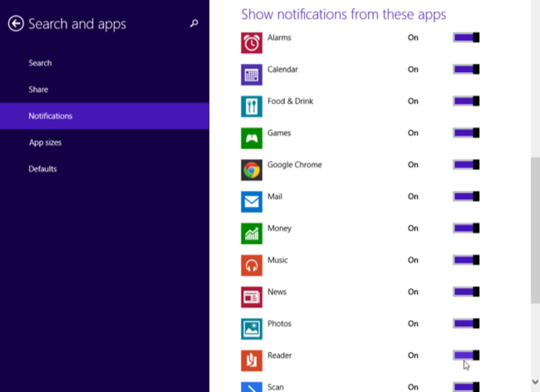Disable Games notifications toggle
Viewport: 540px width, 392px height.
tap(466, 133)
